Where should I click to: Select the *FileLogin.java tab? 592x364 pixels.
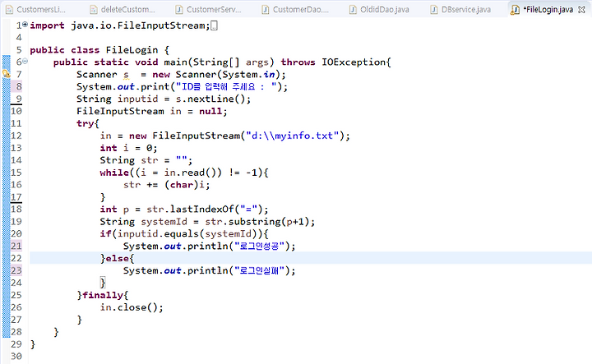[548, 9]
